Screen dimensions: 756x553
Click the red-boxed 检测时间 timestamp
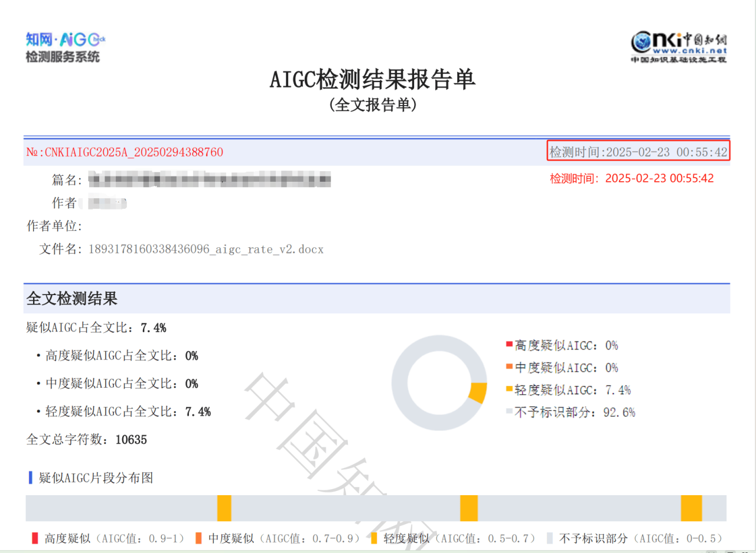[x=638, y=152]
